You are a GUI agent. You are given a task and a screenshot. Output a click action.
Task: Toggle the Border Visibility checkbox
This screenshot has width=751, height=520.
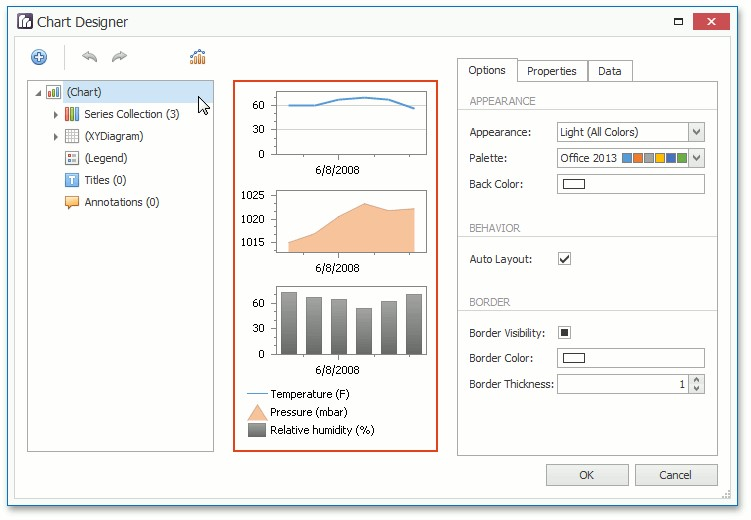tap(564, 333)
